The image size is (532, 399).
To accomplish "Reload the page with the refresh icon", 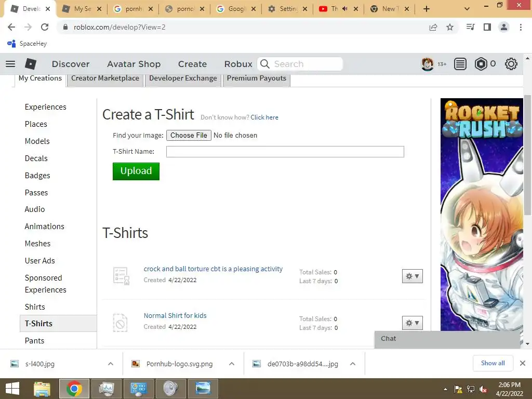I will 45,27.
